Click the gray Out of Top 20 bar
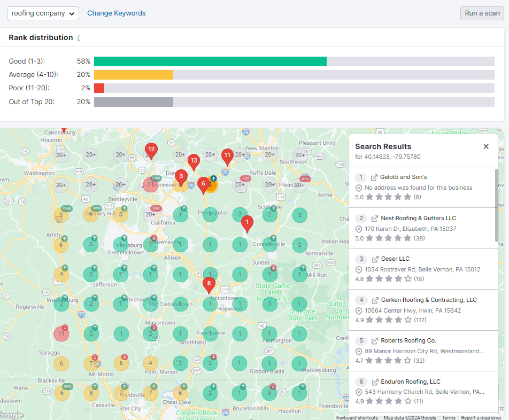Image resolution: width=509 pixels, height=420 pixels. pos(134,102)
